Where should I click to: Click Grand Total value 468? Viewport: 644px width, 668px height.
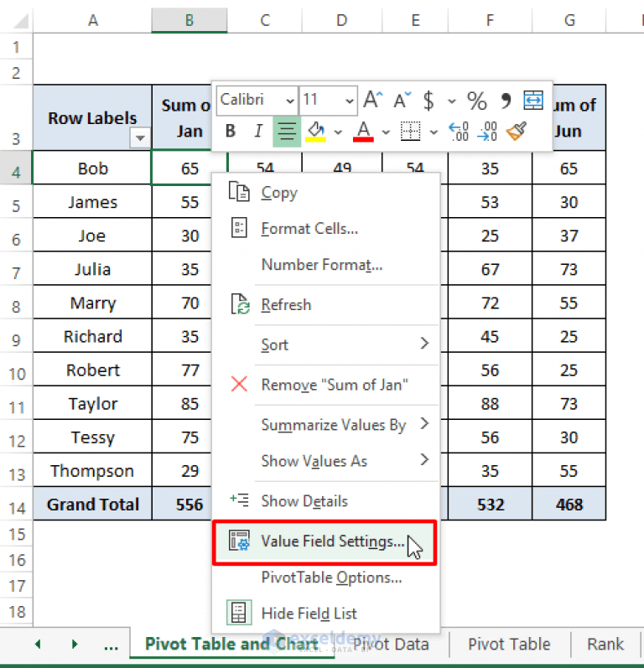click(x=569, y=505)
